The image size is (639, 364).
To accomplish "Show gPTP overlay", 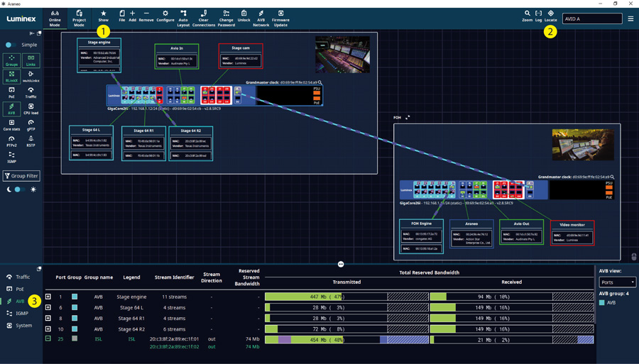I will click(x=31, y=125).
